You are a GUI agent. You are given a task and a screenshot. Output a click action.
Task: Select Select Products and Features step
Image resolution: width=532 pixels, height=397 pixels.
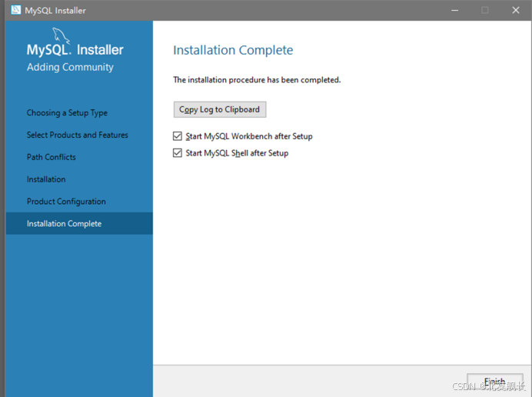pyautogui.click(x=78, y=135)
